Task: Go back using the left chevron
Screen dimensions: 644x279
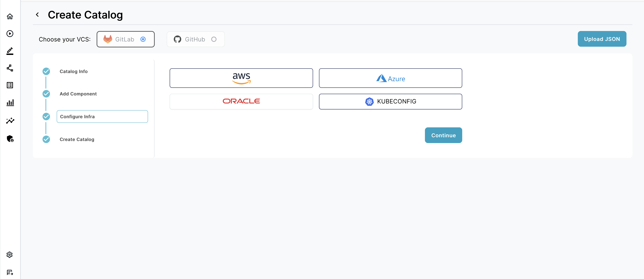Action: pyautogui.click(x=37, y=15)
